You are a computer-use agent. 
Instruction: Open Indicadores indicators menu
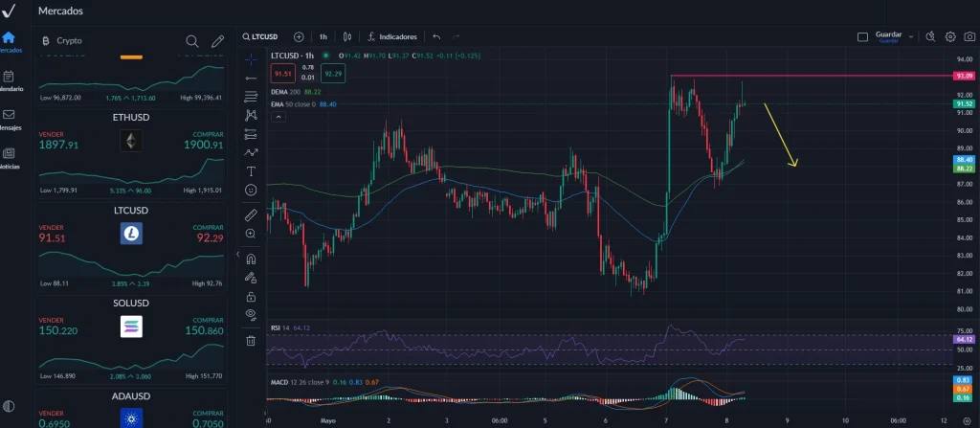pos(391,37)
